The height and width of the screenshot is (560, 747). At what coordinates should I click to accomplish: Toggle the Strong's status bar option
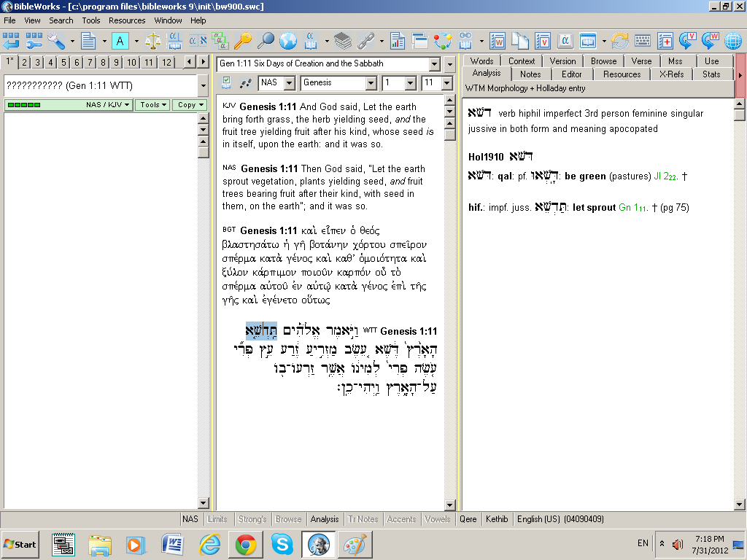tap(252, 519)
